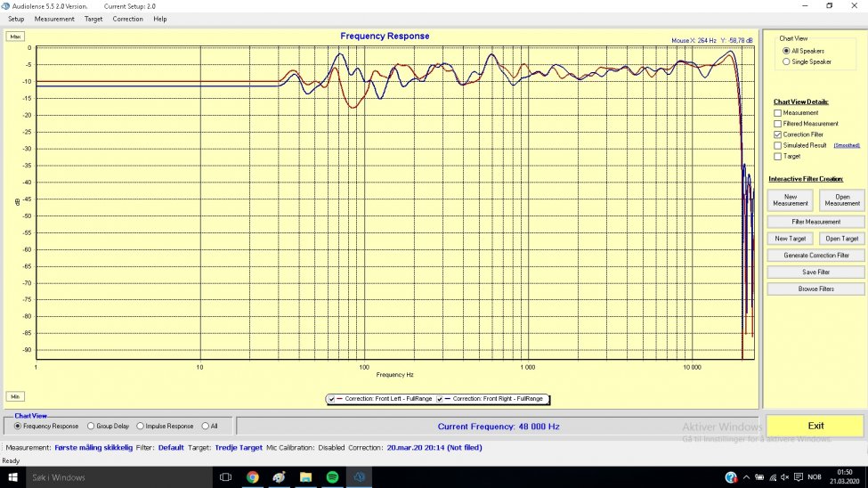868x488 pixels.
Task: Click the Audiolense taskbar icon
Action: click(360, 477)
